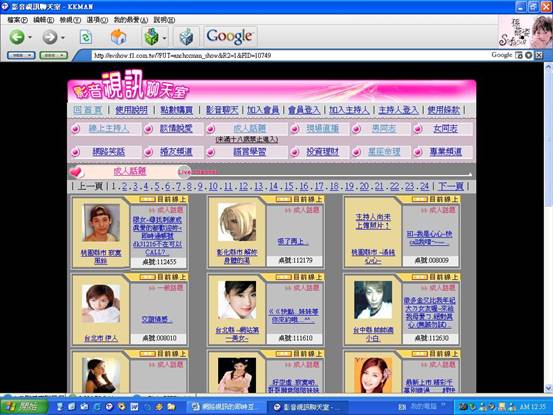Go to the home page house icon

(118, 37)
